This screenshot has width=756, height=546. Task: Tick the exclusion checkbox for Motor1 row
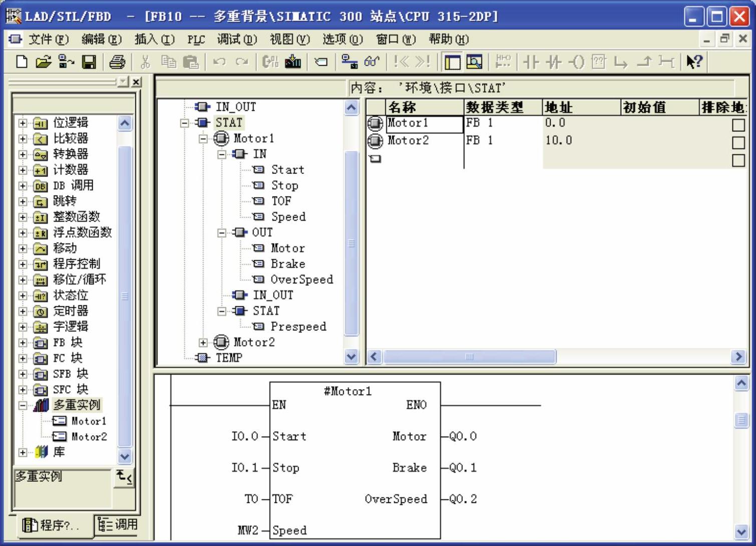click(738, 125)
